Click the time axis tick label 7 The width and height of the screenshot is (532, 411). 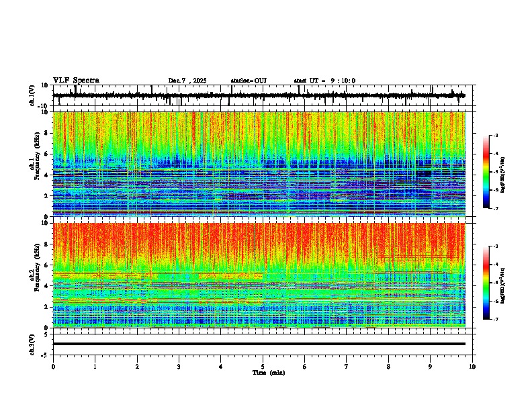click(x=347, y=367)
